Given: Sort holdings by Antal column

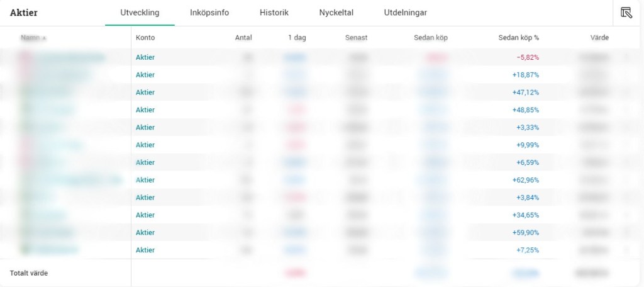Looking at the screenshot, I should coord(243,38).
